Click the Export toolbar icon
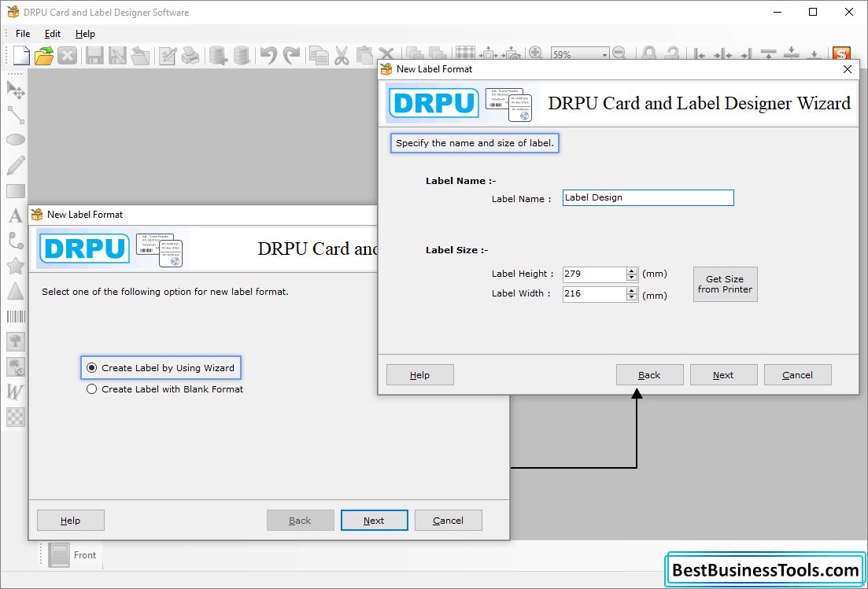 (140, 55)
